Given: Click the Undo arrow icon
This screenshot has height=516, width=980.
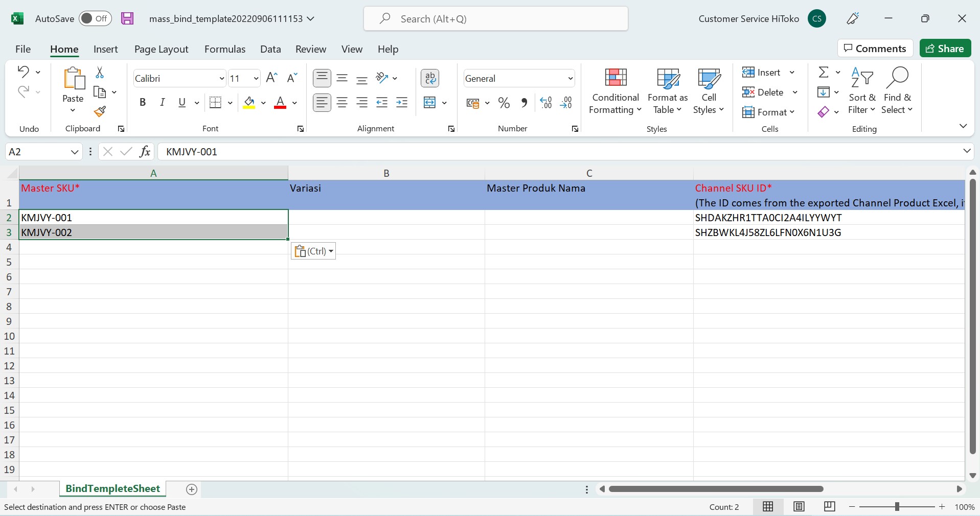Looking at the screenshot, I should pos(23,72).
